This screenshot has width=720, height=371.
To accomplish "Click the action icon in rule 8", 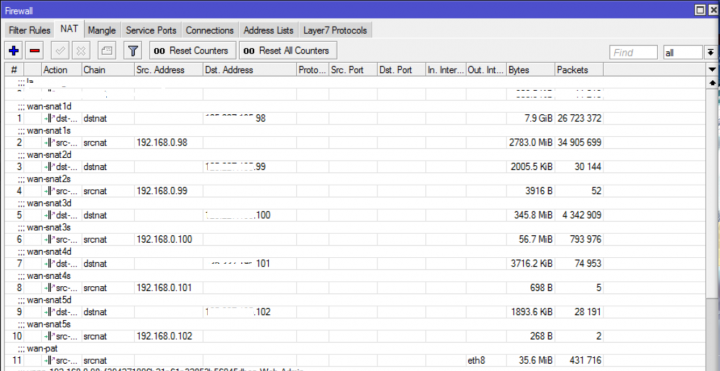I will click(50, 288).
